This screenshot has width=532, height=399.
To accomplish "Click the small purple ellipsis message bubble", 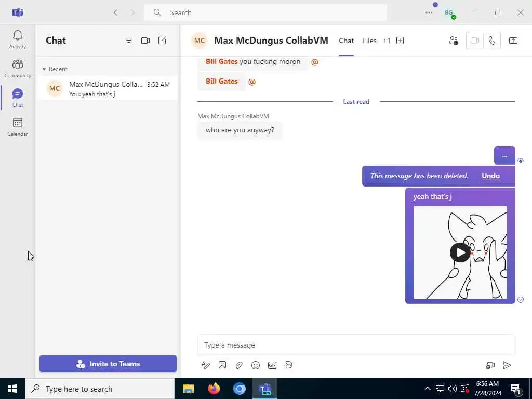I will click(x=504, y=156).
